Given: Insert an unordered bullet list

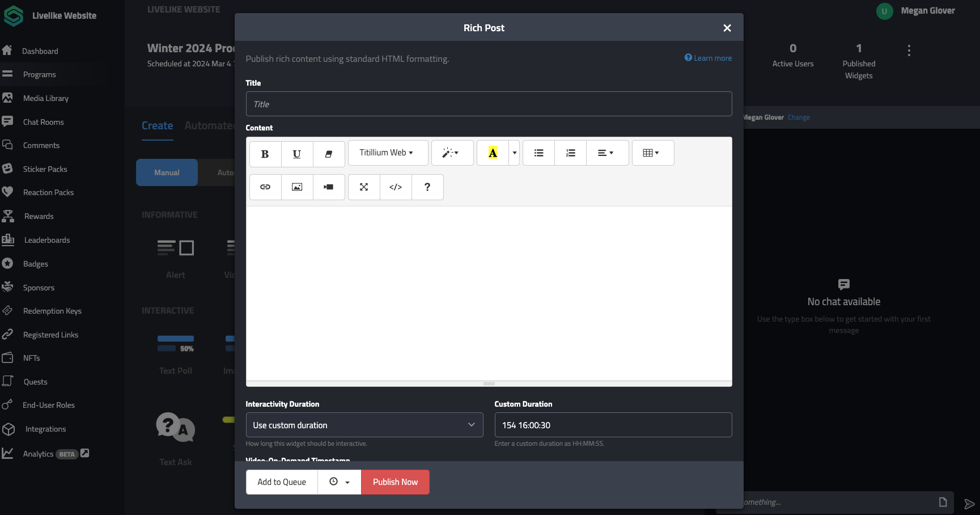Looking at the screenshot, I should click(538, 153).
